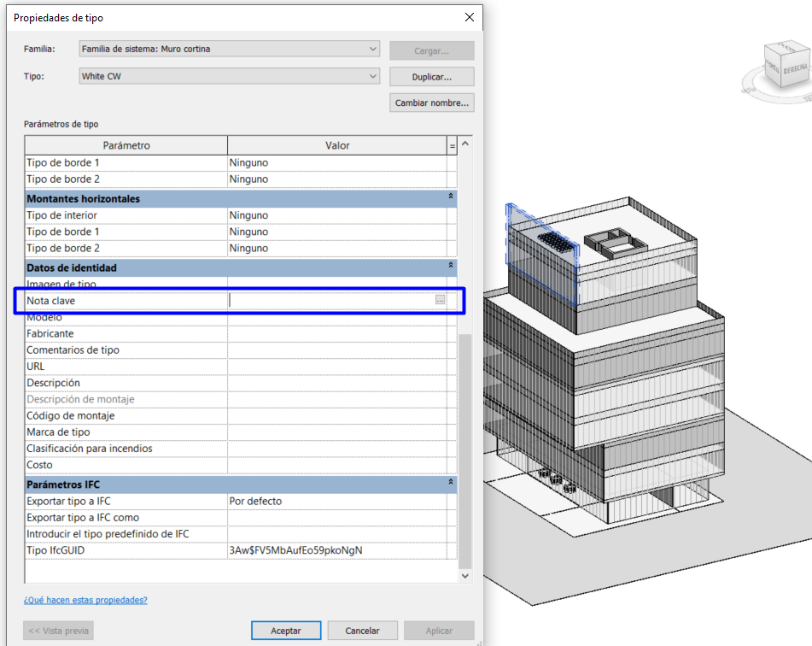Image resolution: width=812 pixels, height=646 pixels.
Task: Select the 'Nota clave' parameter label
Action: [50, 301]
